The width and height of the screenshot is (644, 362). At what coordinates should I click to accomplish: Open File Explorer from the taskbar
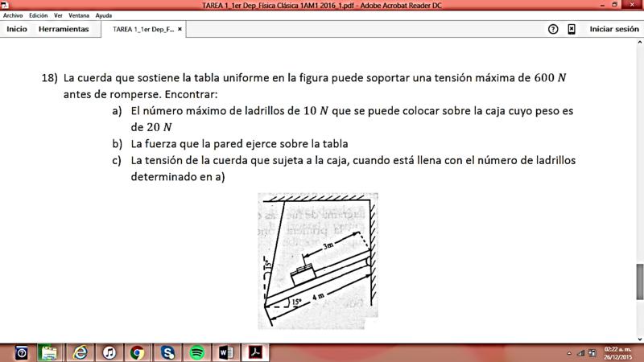click(x=50, y=352)
